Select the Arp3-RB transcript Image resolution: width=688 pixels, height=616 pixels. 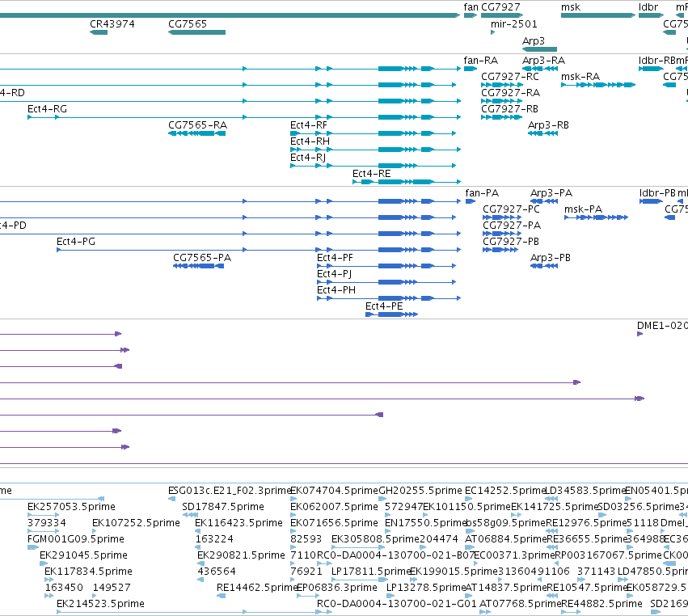coord(542,133)
